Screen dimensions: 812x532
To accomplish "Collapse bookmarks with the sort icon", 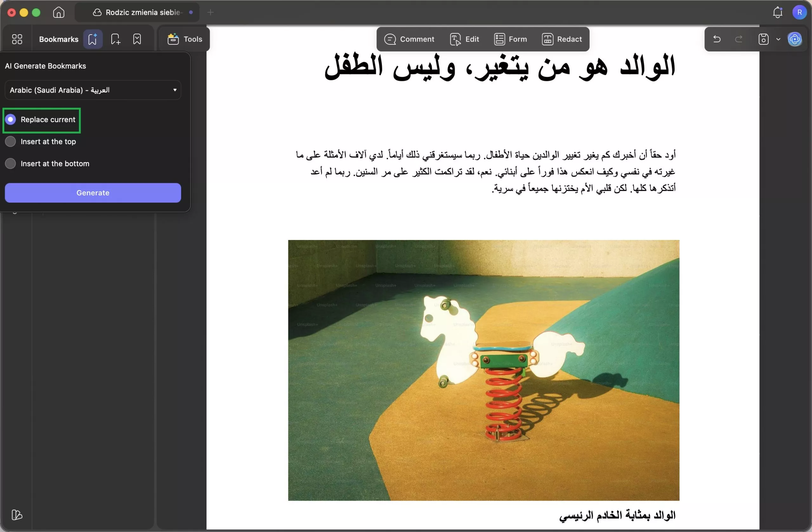I will coord(137,39).
